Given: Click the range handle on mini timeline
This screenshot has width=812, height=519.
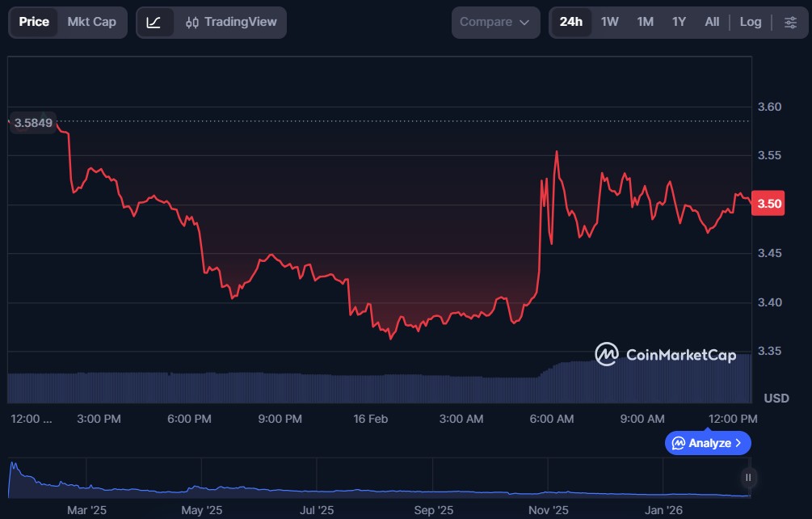Looking at the screenshot, I should [749, 477].
